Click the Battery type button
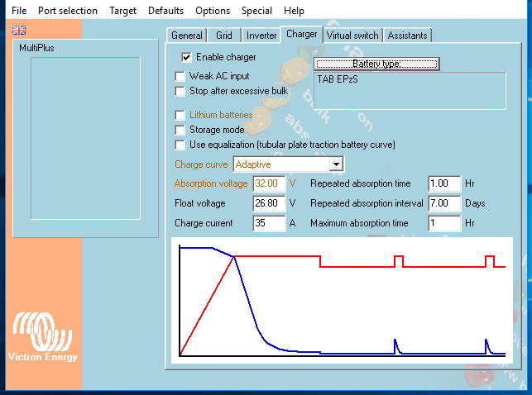The image size is (532, 395). click(376, 64)
